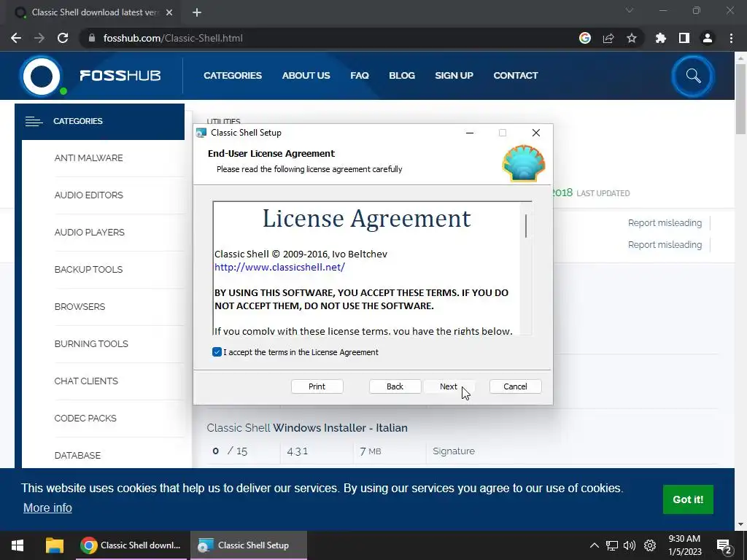Open Chrome profile icon
The height and width of the screenshot is (560, 747).
[x=708, y=38]
